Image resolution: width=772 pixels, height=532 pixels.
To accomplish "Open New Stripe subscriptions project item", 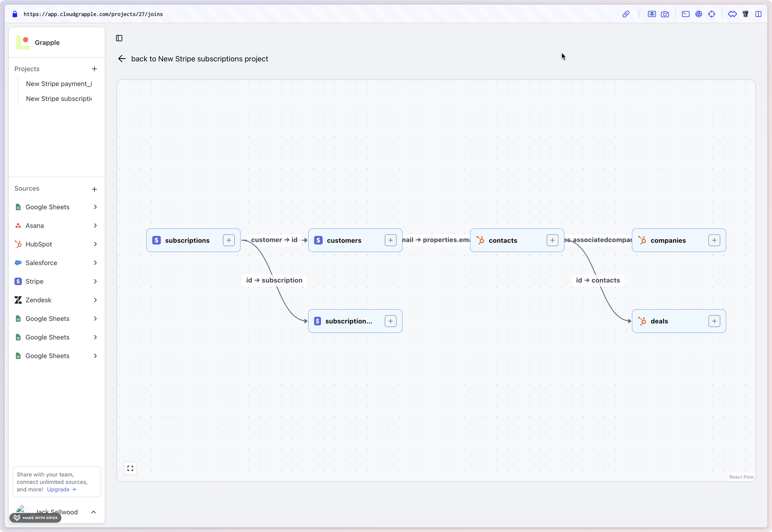I will click(x=59, y=99).
